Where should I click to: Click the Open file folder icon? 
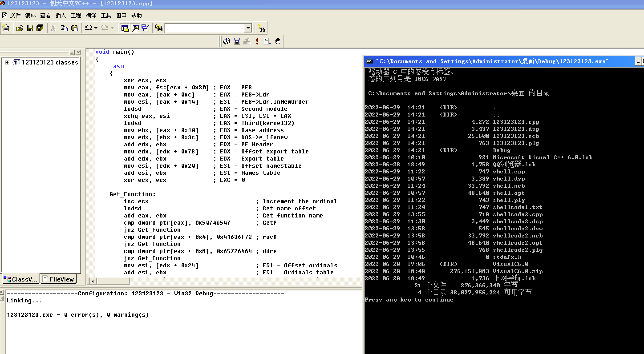[x=20, y=28]
